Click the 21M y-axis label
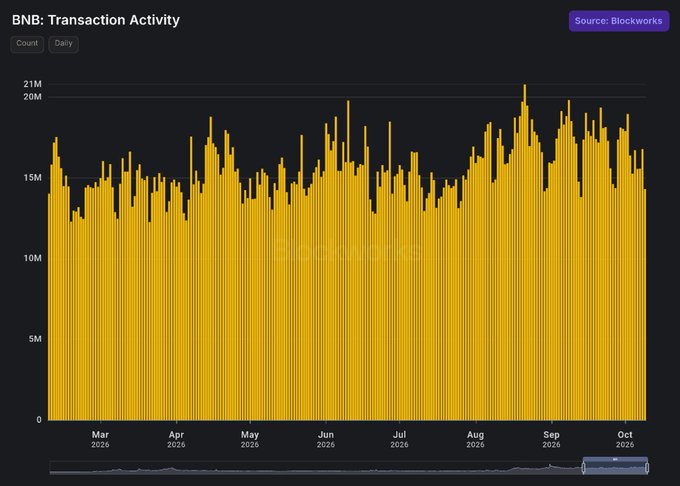 33,84
